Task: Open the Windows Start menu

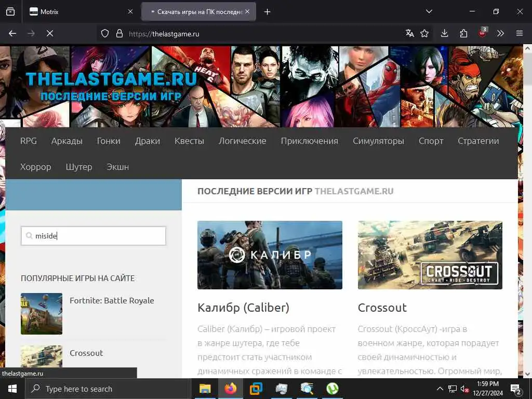Action: 12,389
